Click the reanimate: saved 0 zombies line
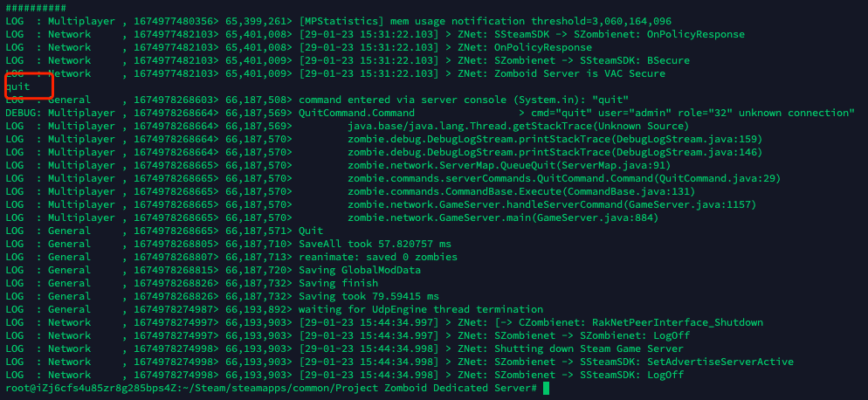This screenshot has width=868, height=400. tap(231, 257)
